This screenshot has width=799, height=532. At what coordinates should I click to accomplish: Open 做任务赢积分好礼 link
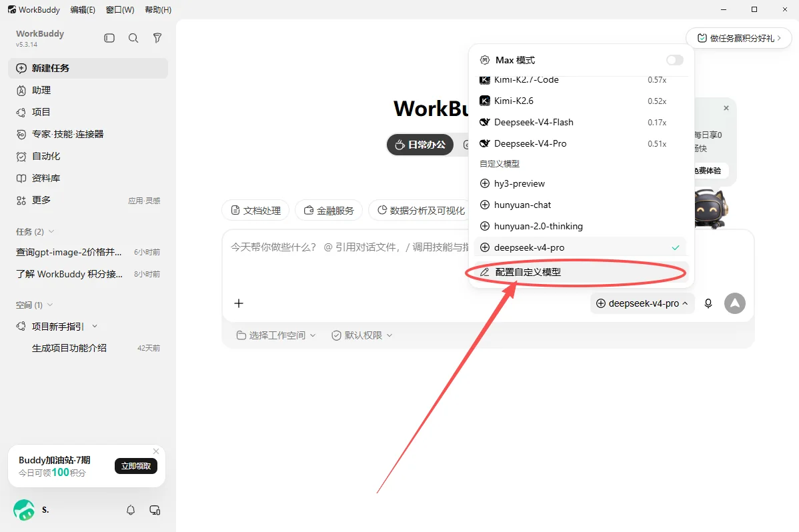(739, 38)
